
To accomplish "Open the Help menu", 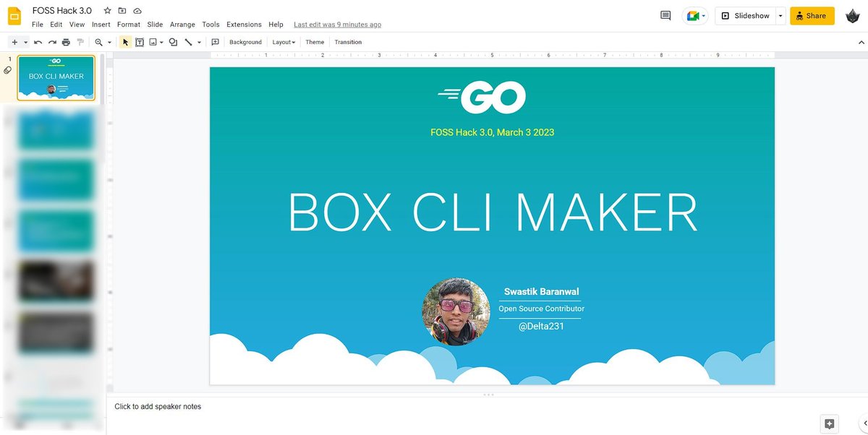I will [x=276, y=25].
